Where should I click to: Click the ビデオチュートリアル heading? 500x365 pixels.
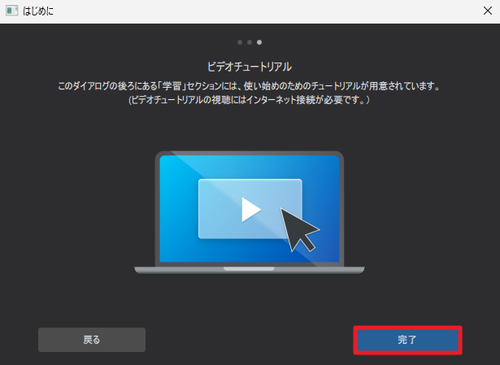249,67
